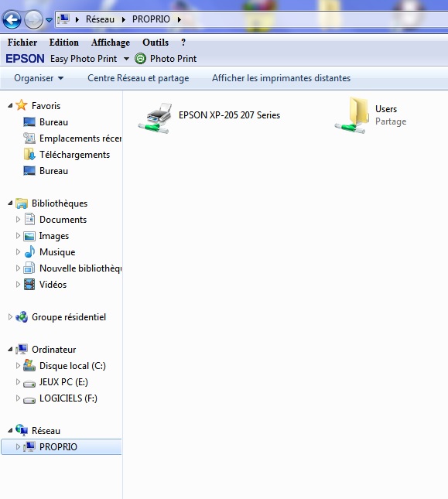Open recent pages dropdown beside navigation arrows
Viewport: 448px width, 499px height.
[49, 20]
